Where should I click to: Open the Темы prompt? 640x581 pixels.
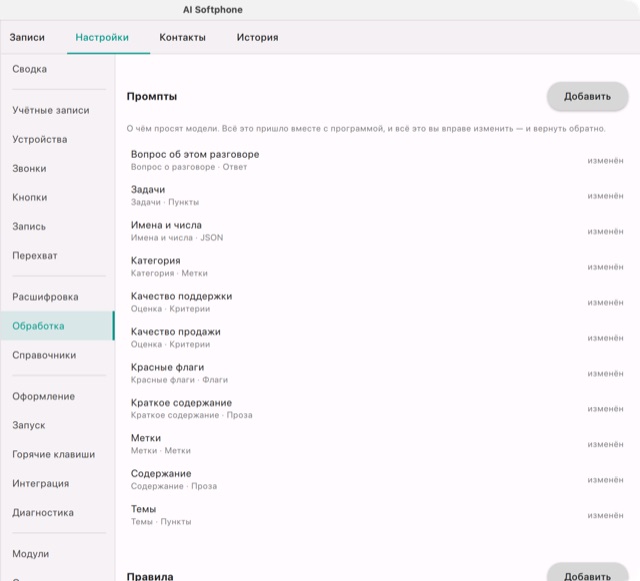(377, 515)
